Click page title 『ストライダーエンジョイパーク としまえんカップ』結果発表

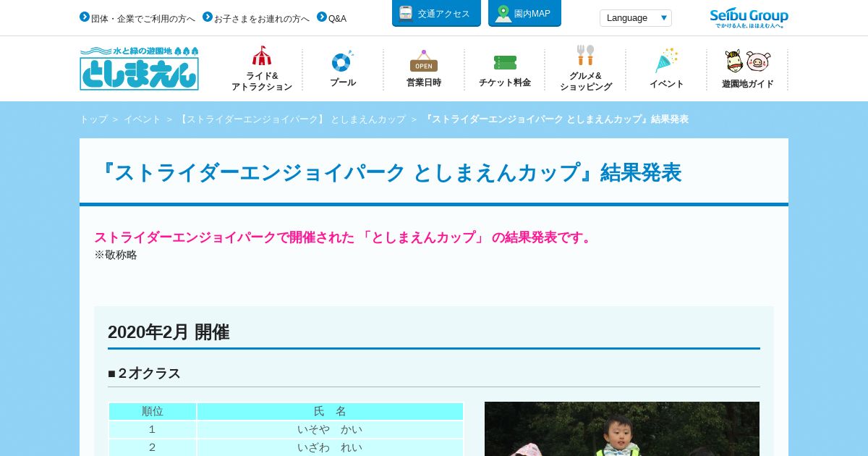click(388, 172)
